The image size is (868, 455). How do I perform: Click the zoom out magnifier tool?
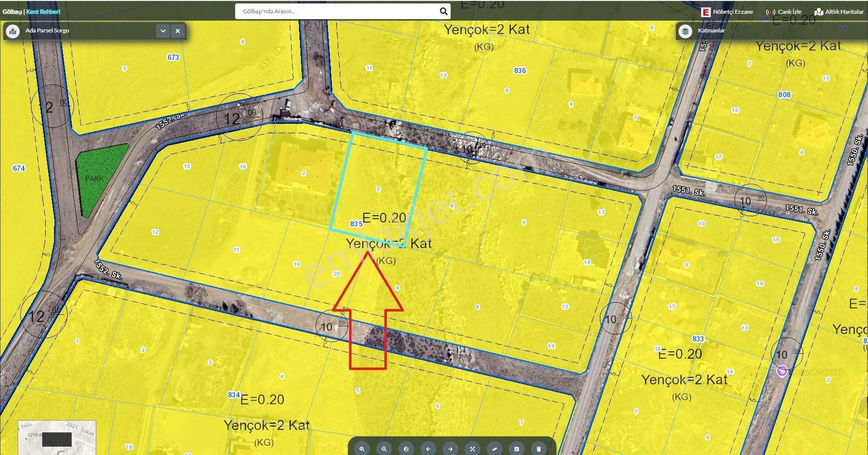click(x=384, y=449)
